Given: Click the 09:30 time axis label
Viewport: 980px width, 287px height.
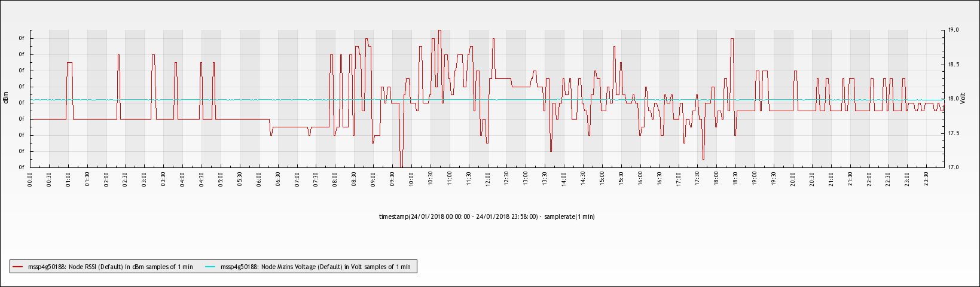Looking at the screenshot, I should tap(392, 179).
